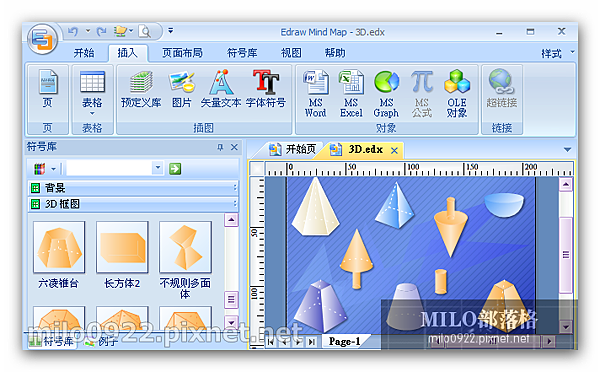Go to last page navigation arrow
The image size is (600, 372).
pos(311,342)
